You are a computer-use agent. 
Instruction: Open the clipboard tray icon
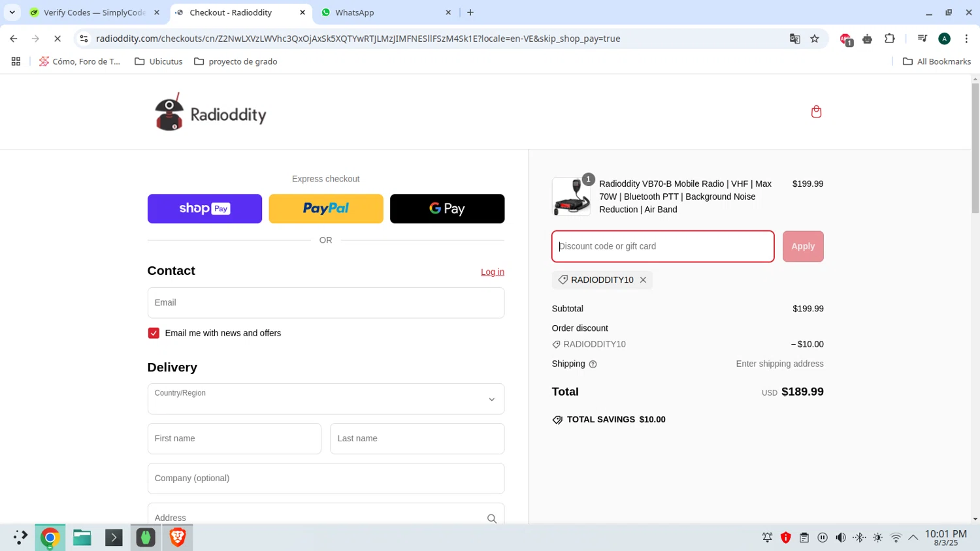pos(804,537)
